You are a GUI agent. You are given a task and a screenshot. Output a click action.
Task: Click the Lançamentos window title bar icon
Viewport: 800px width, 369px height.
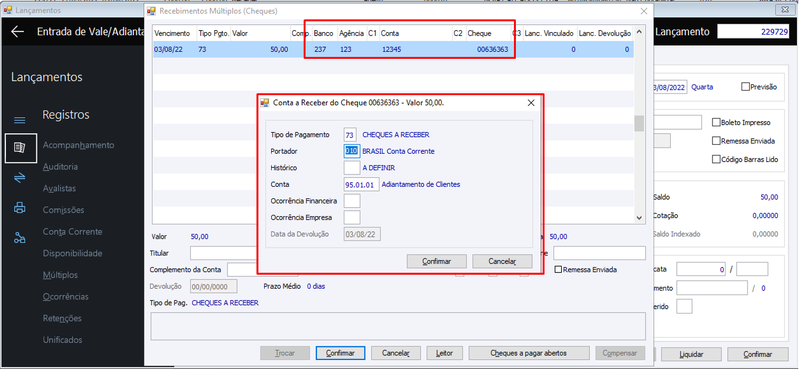pos(8,10)
